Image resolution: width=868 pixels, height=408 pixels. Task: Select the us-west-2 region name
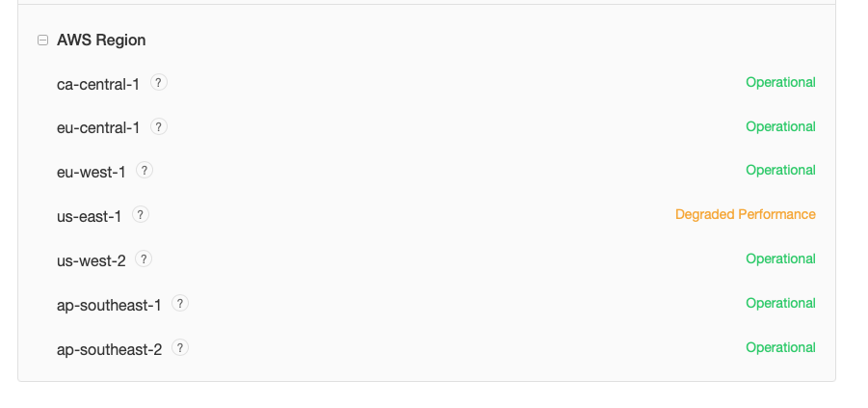pyautogui.click(x=92, y=259)
